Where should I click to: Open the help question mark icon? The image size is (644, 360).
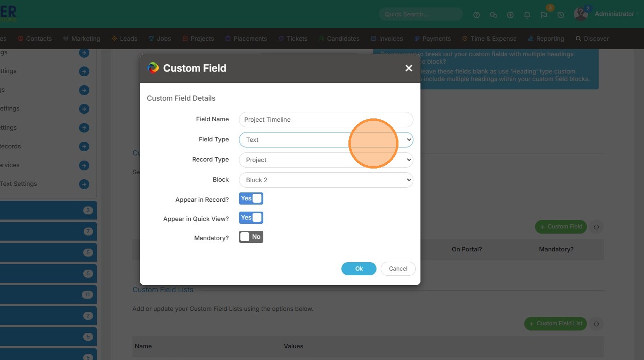[477, 15]
